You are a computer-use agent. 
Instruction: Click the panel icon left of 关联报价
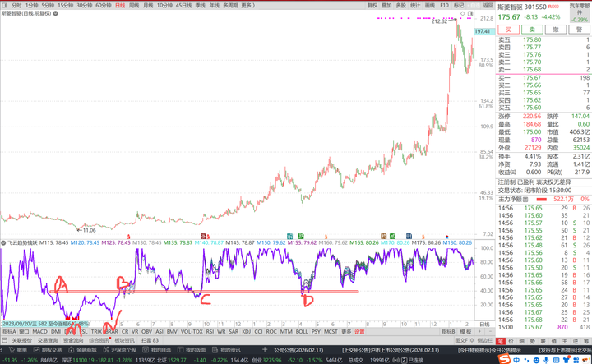click(x=5, y=340)
